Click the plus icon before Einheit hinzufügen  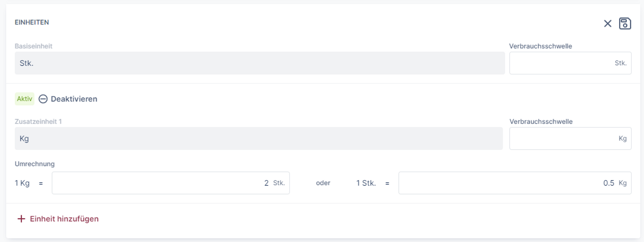tap(21, 219)
